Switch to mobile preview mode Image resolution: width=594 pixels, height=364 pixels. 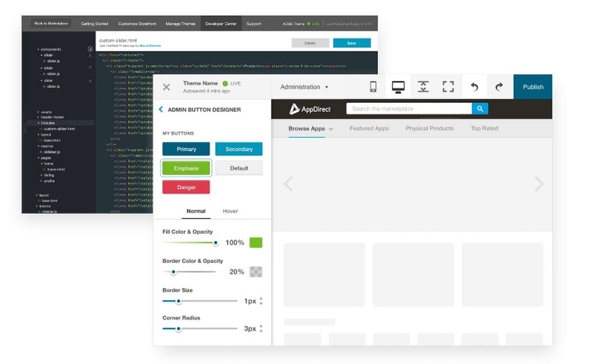coord(373,86)
